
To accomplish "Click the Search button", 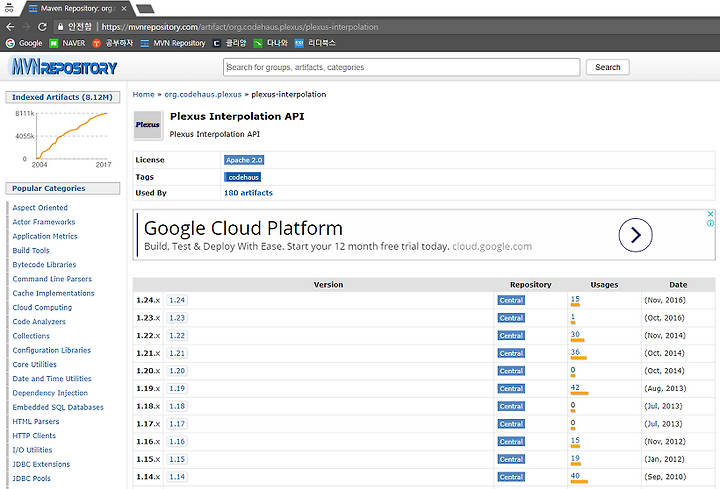I will click(x=608, y=67).
